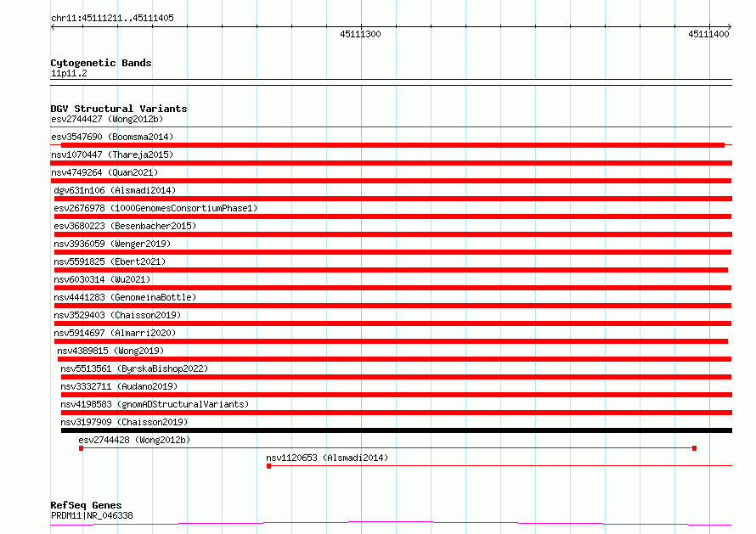This screenshot has width=756, height=534.
Task: Click the red nsv1070447 Thareja2015 bar
Action: [x=392, y=163]
